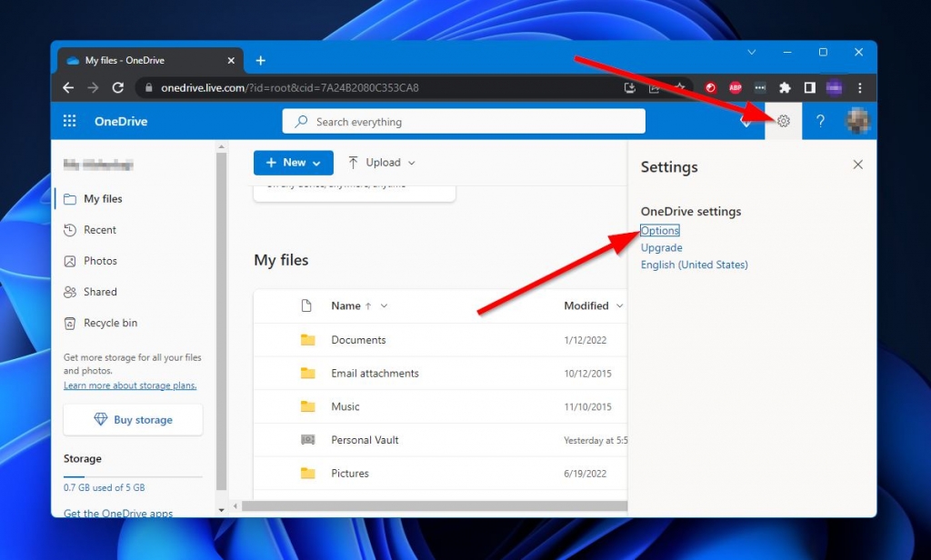The image size is (931, 560).
Task: Click the account profile picture
Action: (x=858, y=121)
